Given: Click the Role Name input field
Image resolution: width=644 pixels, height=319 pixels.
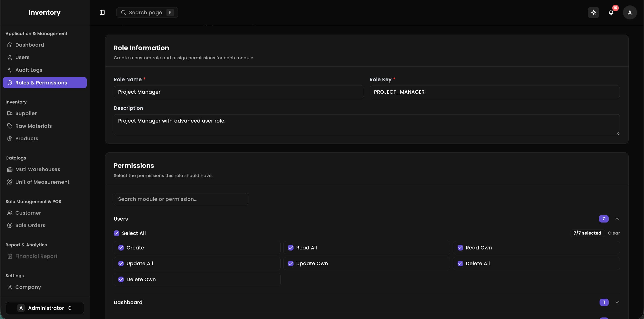Looking at the screenshot, I should click(x=239, y=92).
